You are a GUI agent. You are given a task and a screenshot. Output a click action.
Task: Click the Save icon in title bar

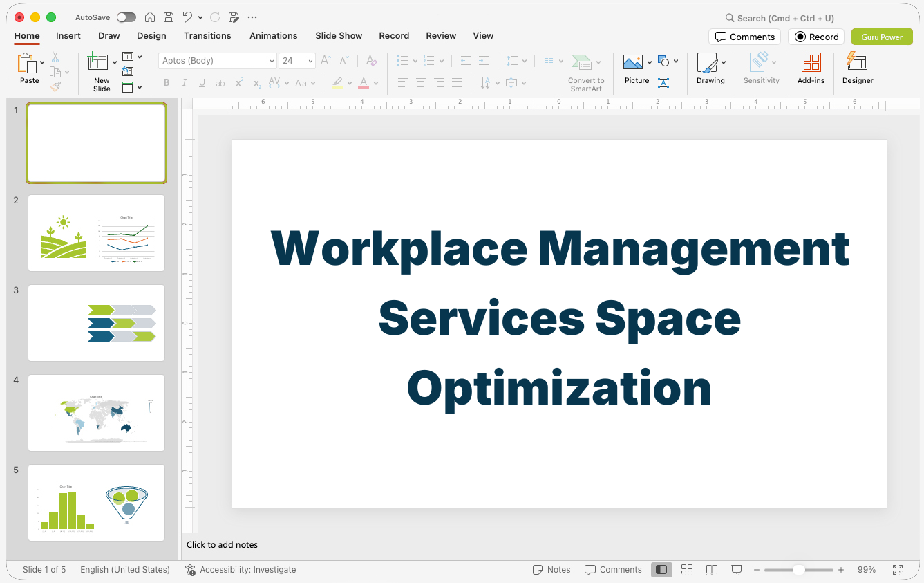point(169,17)
